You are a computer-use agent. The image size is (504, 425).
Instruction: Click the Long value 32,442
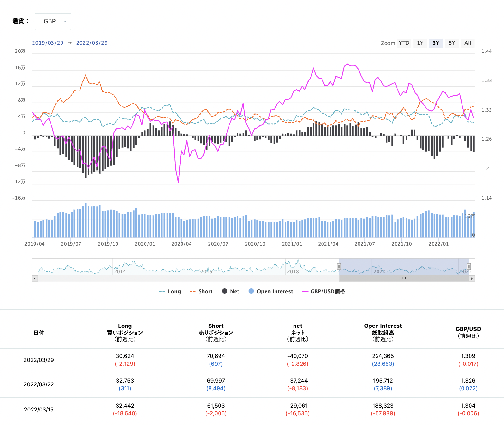(125, 406)
